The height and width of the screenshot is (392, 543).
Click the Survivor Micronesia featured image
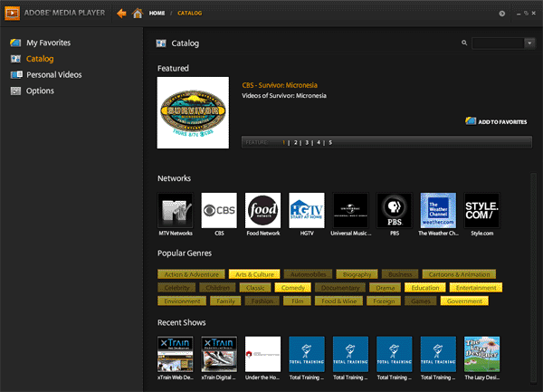[x=193, y=112]
